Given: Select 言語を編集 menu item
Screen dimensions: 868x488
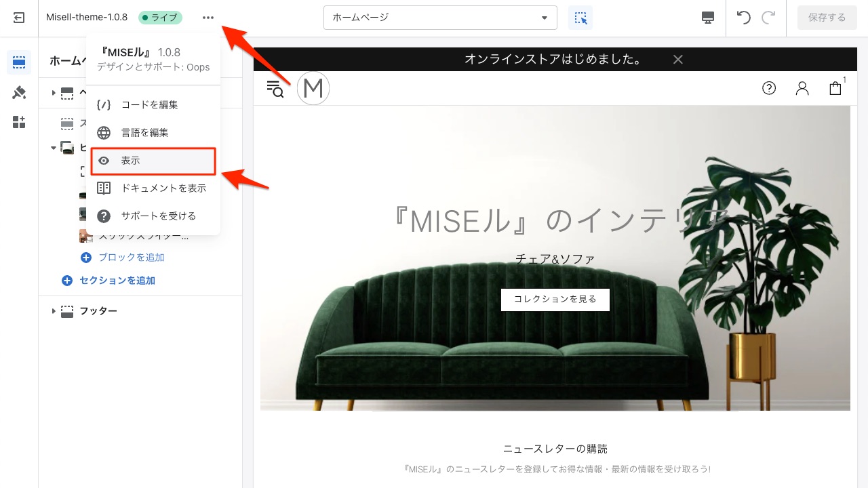Looking at the screenshot, I should point(153,133).
